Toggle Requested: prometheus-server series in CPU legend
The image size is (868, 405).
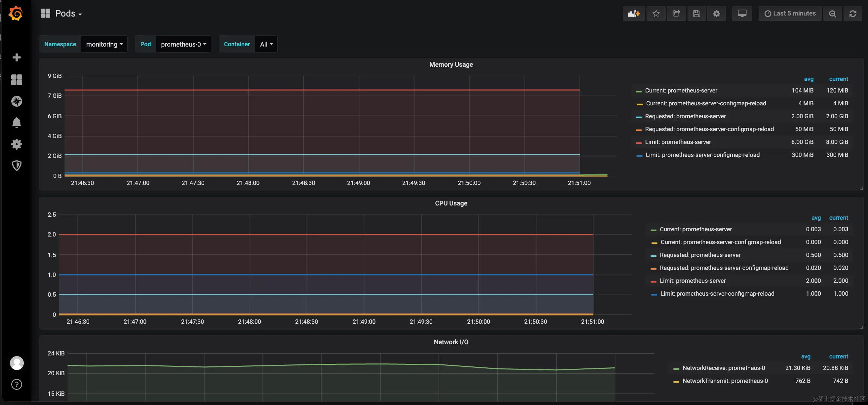(x=700, y=255)
